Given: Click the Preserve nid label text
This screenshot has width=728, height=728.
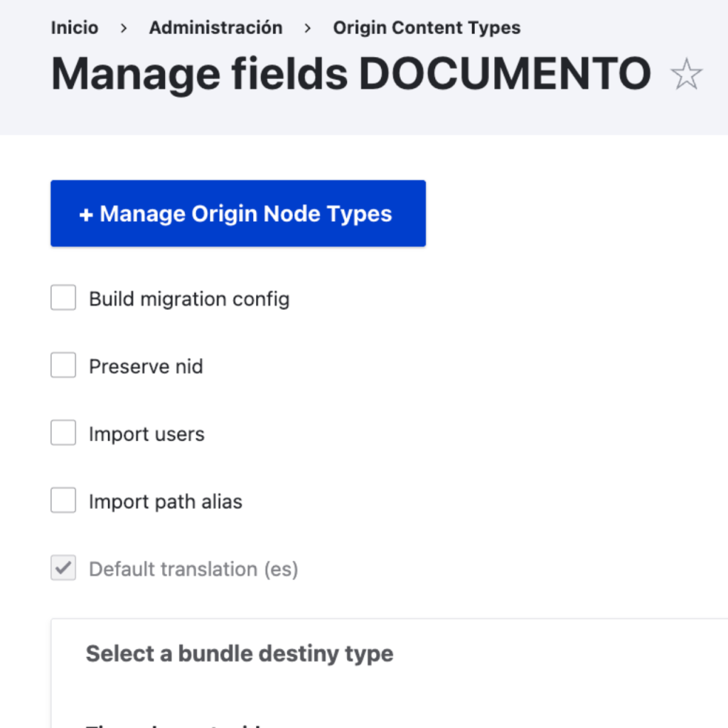Looking at the screenshot, I should [146, 366].
